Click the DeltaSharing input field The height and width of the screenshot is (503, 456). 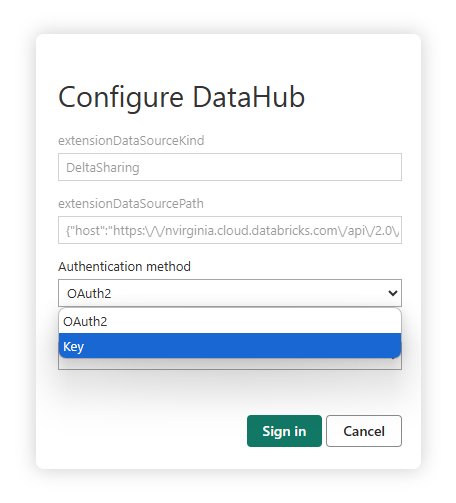tap(230, 167)
